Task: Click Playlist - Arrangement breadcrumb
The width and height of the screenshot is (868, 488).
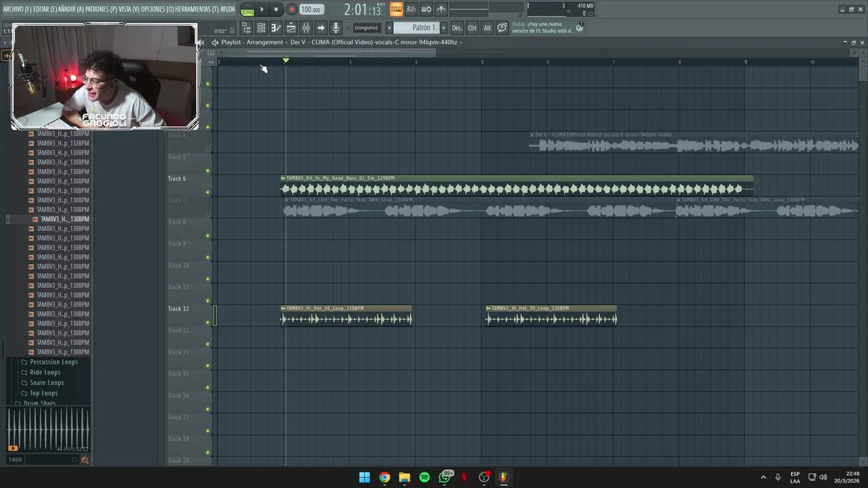Action: tap(252, 42)
